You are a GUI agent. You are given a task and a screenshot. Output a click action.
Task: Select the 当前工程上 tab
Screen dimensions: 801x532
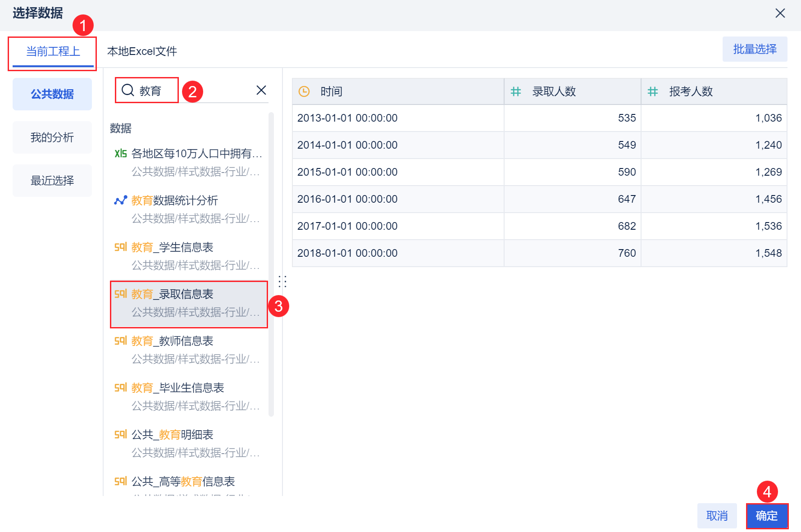pyautogui.click(x=53, y=51)
